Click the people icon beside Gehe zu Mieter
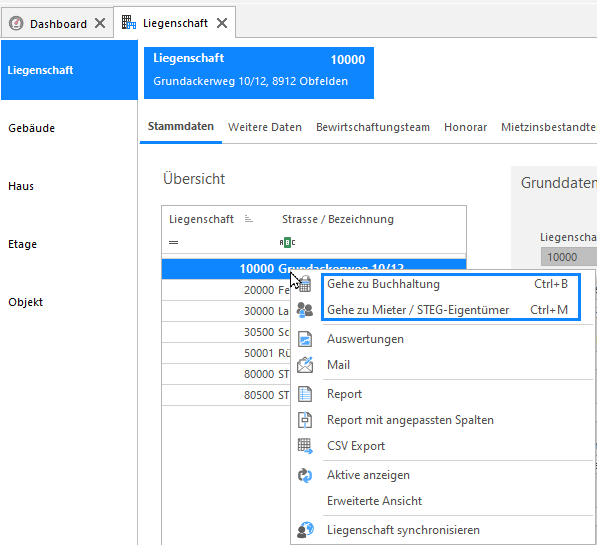Screen dimensions: 597x545 click(x=305, y=310)
